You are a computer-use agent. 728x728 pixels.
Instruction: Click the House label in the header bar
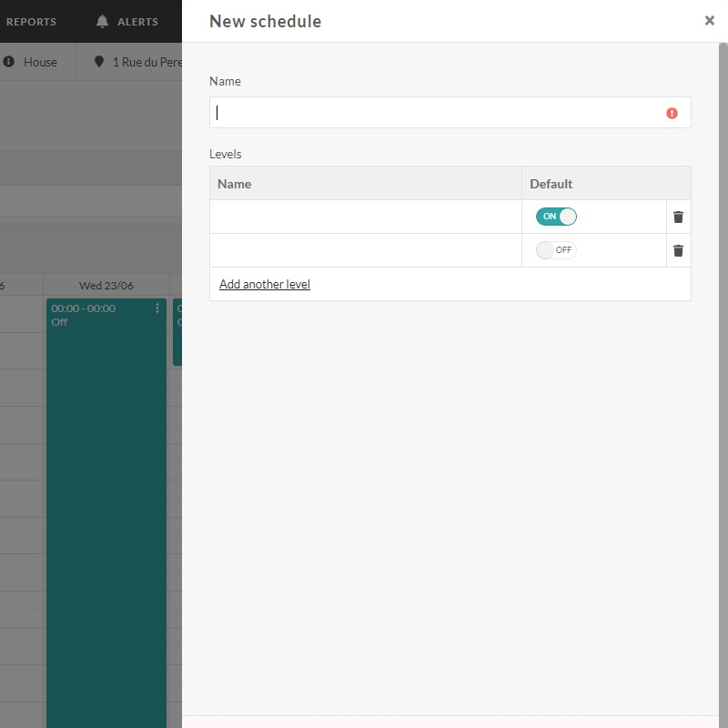[x=41, y=62]
